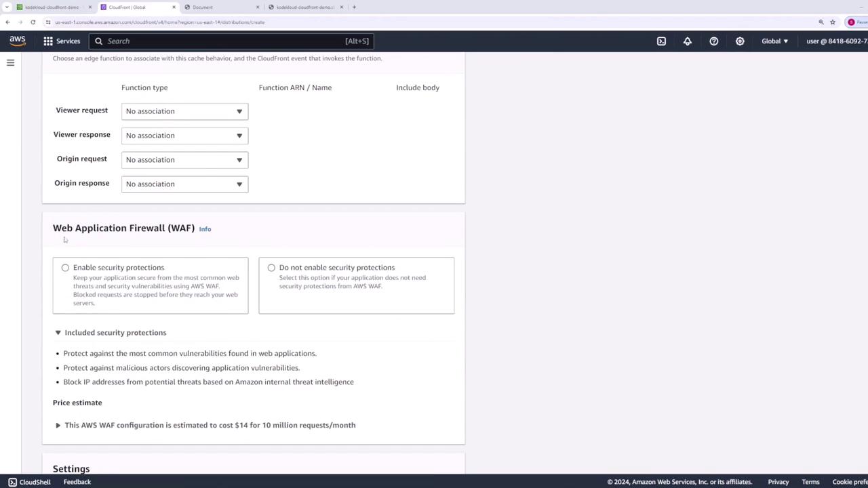Viewport: 868px width, 488px height.
Task: Open Origin request function type dropdown
Action: tap(184, 160)
